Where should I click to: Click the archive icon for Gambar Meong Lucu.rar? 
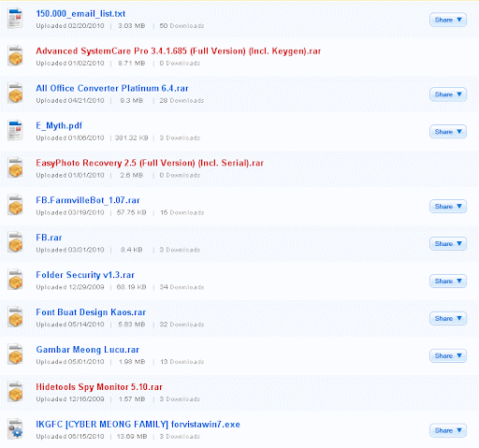point(15,354)
